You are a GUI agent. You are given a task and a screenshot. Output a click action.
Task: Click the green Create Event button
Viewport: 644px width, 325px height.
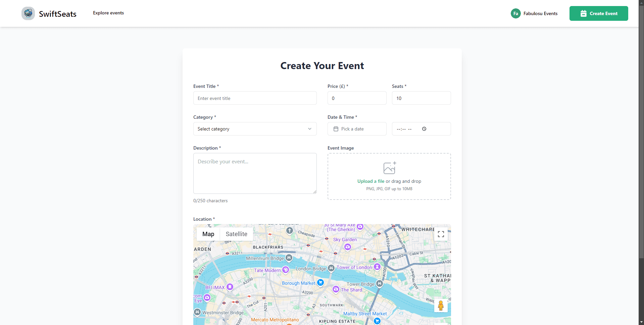[x=599, y=13]
